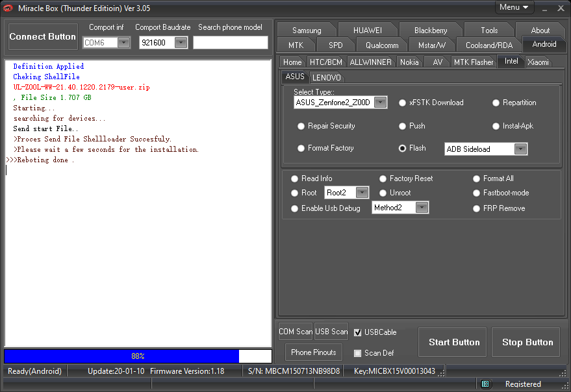Click the 88% progress bar
Viewport: 571px width, 392px height.
[138, 356]
